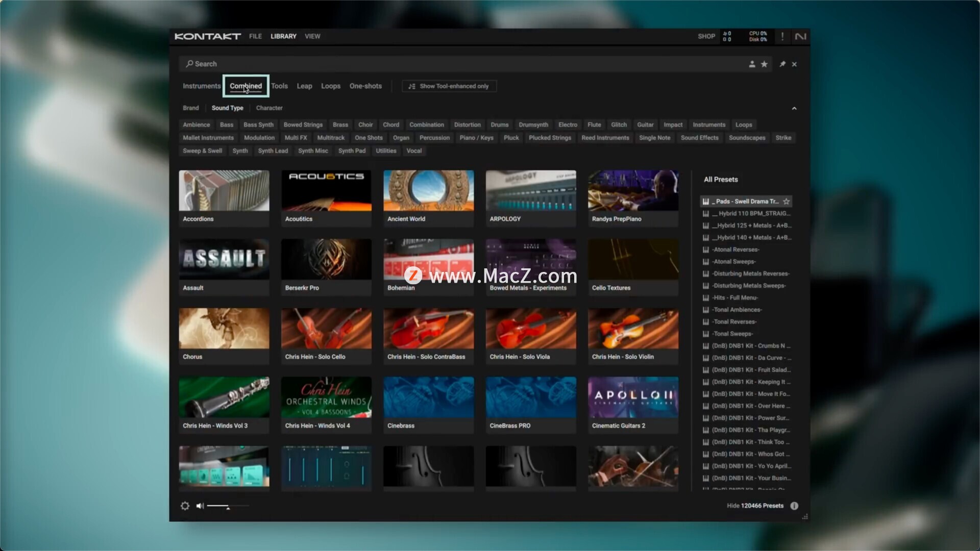Toggle the Guitar tag filter
The width and height of the screenshot is (980, 551).
tap(645, 125)
